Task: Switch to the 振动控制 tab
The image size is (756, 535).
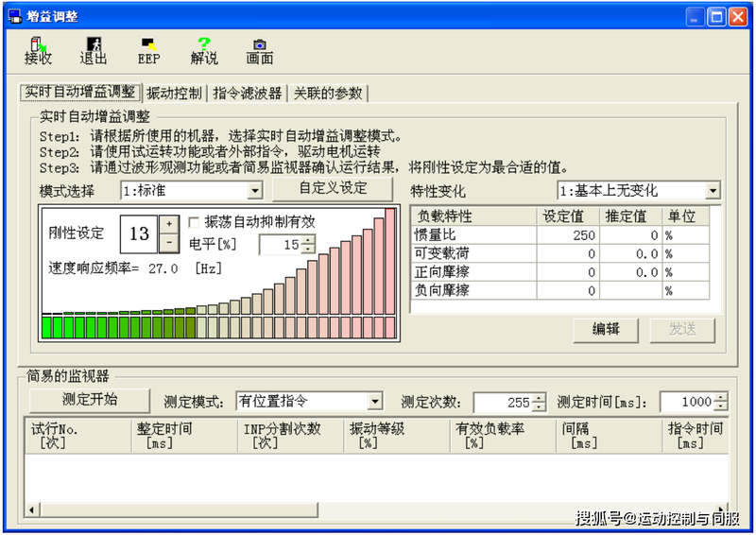Action: tap(174, 93)
